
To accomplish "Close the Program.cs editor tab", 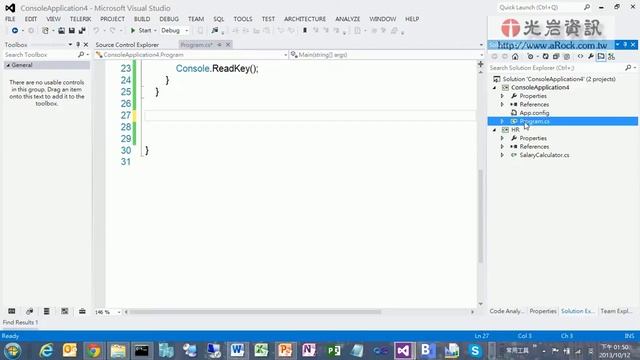I will coord(228,44).
